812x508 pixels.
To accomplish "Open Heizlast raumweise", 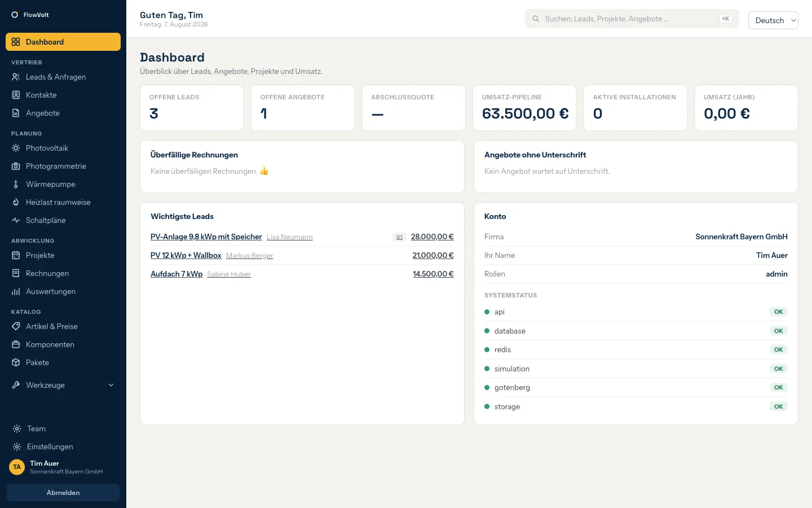I will (63, 202).
